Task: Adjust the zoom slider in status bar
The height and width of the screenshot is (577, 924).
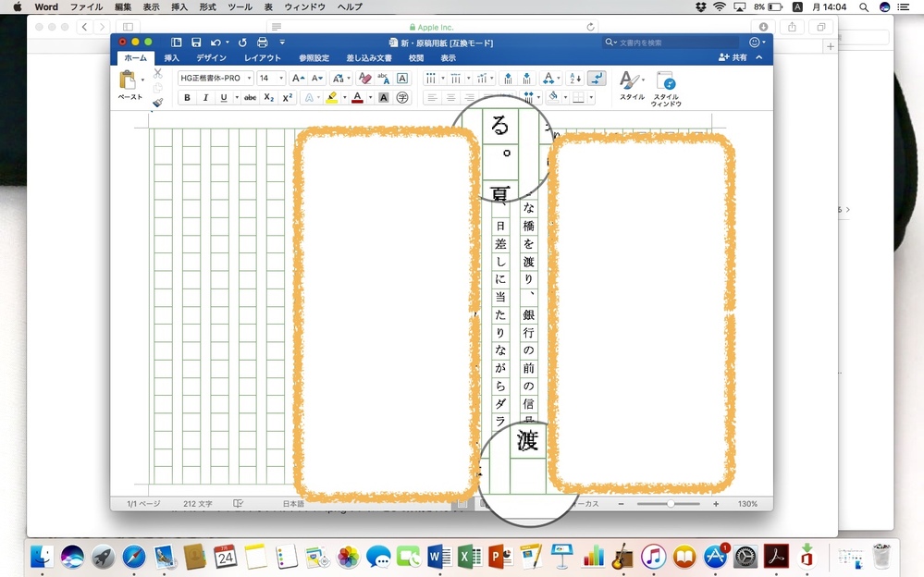Action: (x=671, y=504)
